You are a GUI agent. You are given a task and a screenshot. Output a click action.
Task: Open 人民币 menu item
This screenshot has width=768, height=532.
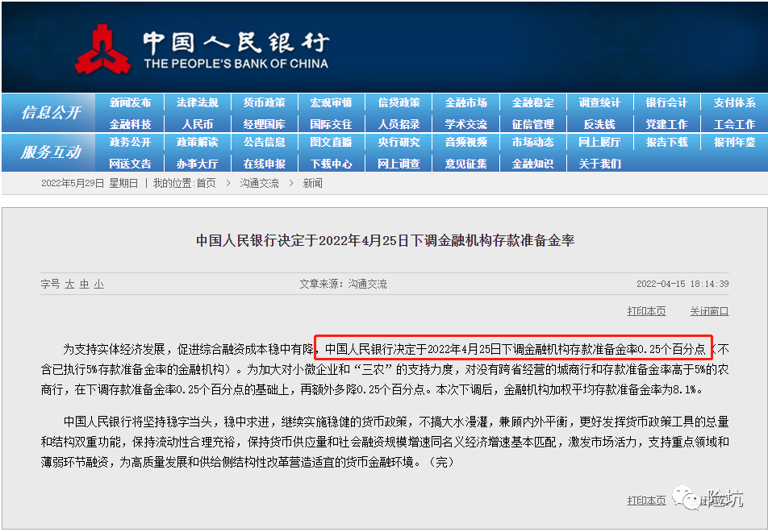click(198, 124)
